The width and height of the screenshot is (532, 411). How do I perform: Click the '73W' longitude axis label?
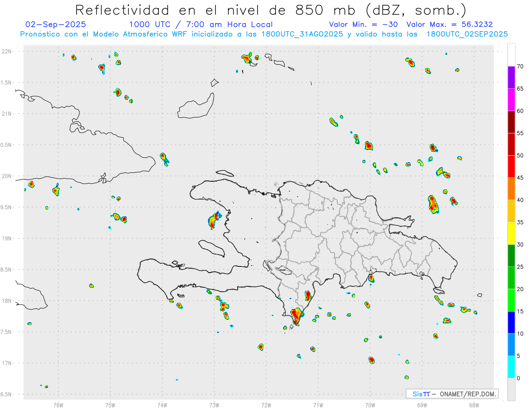pos(214,405)
